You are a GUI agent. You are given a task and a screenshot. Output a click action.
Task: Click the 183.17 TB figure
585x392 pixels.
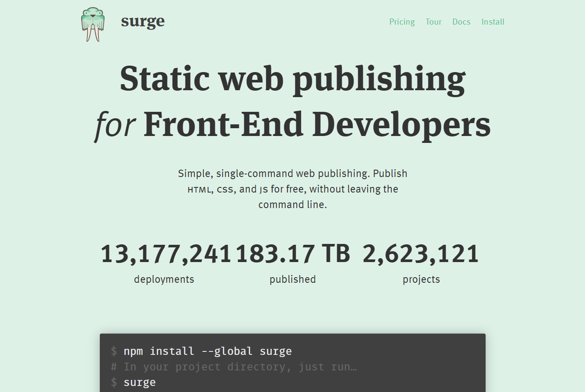coord(293,253)
